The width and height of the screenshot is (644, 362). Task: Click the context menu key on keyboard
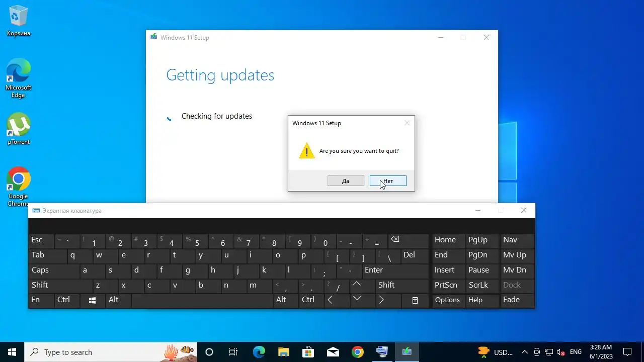(415, 301)
